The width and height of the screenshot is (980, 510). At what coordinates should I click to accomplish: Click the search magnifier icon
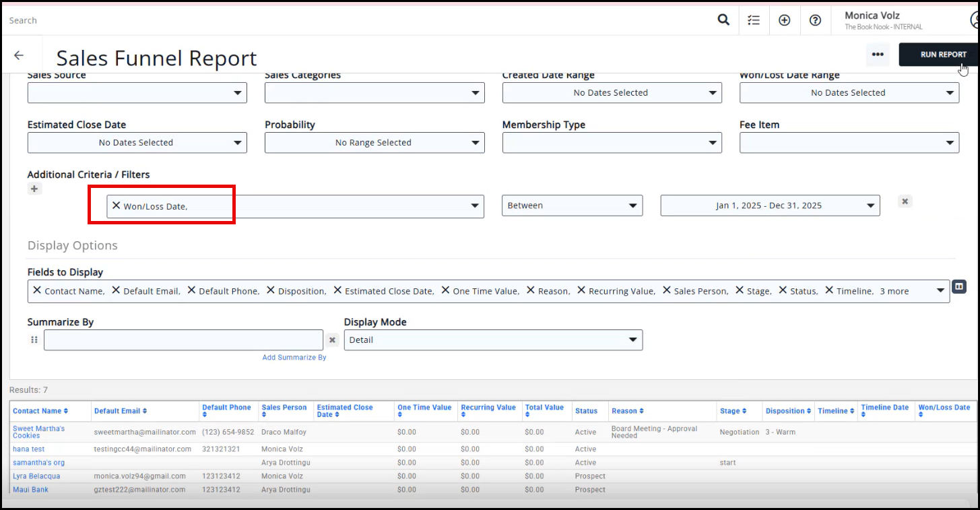[723, 20]
